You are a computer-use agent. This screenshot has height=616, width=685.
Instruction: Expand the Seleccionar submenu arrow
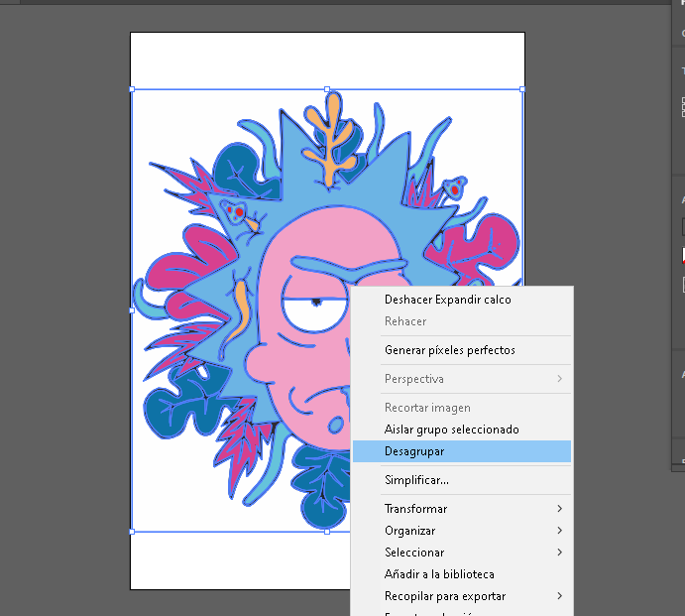tap(560, 553)
